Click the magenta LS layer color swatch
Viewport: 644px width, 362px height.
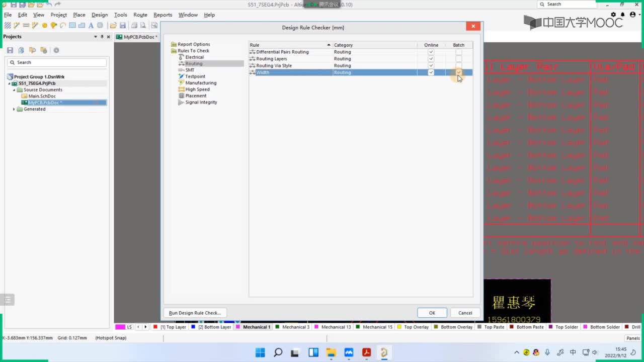pos(120,327)
